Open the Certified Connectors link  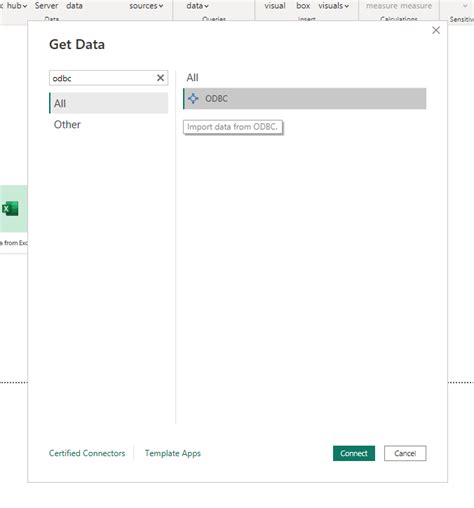click(x=87, y=453)
